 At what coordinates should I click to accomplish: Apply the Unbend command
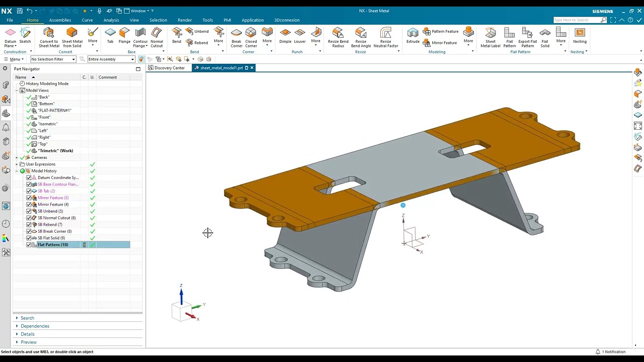click(x=197, y=31)
